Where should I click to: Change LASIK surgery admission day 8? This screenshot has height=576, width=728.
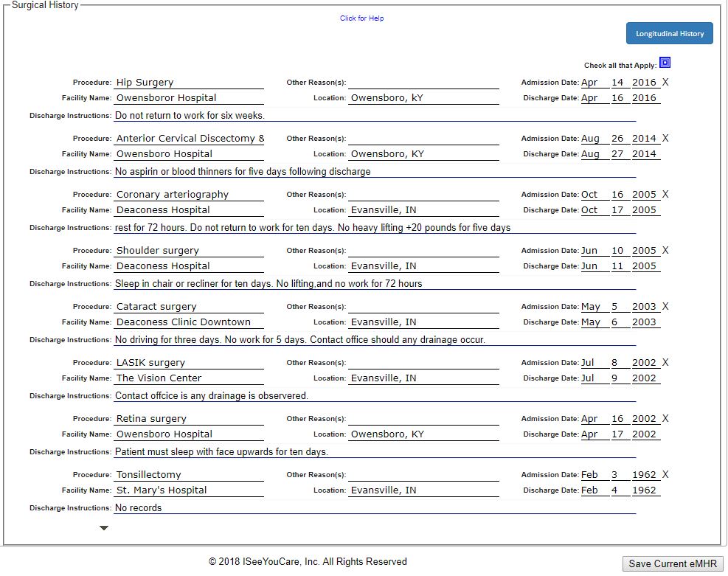click(620, 363)
